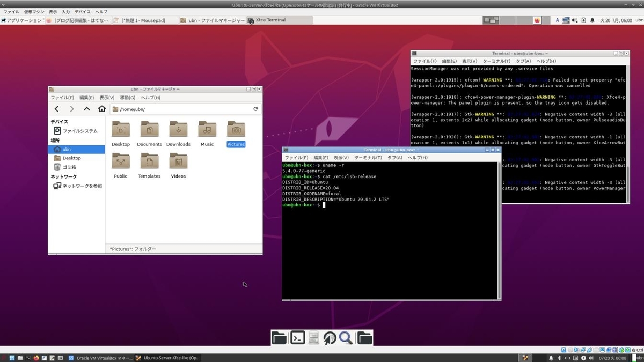The image size is (644, 362).
Task: Go to parent folder with up arrow
Action: coord(87,109)
